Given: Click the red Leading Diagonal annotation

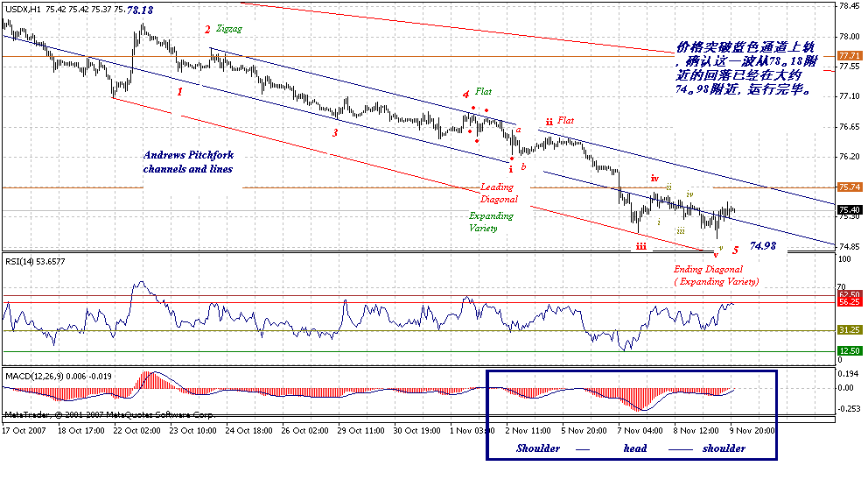Looking at the screenshot, I should [499, 193].
